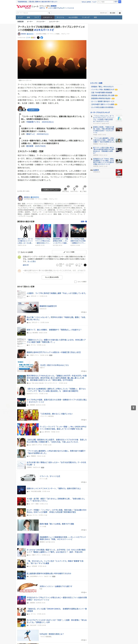Share the article on X
138x644 pixels.
pyautogui.click(x=38, y=37)
